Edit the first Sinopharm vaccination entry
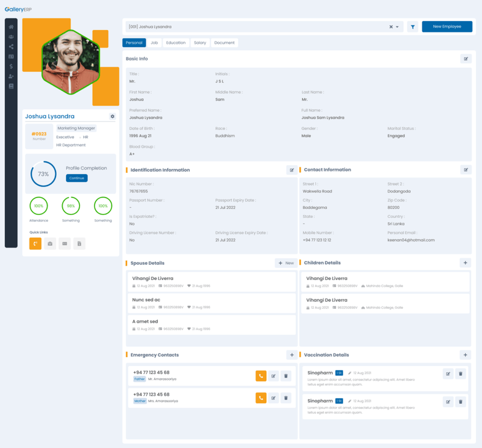 448,374
